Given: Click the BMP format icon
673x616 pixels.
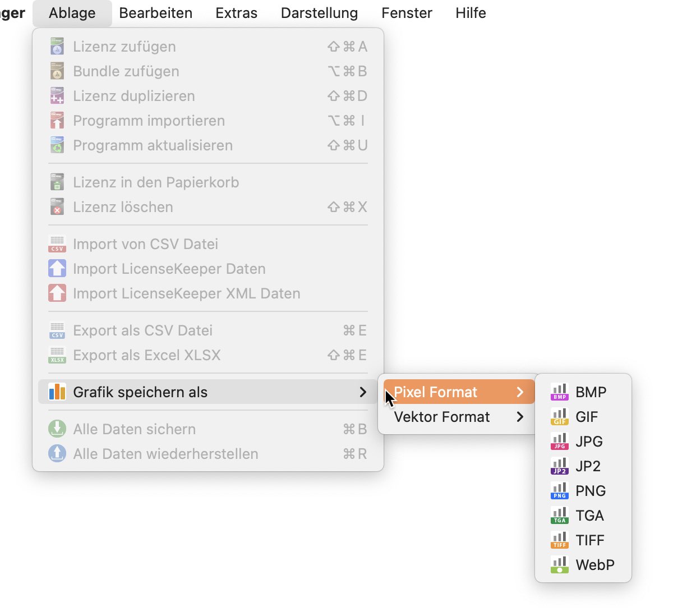Looking at the screenshot, I should click(559, 392).
